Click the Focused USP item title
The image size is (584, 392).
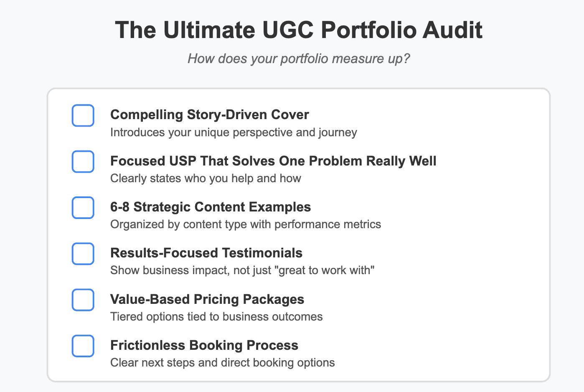tap(273, 161)
